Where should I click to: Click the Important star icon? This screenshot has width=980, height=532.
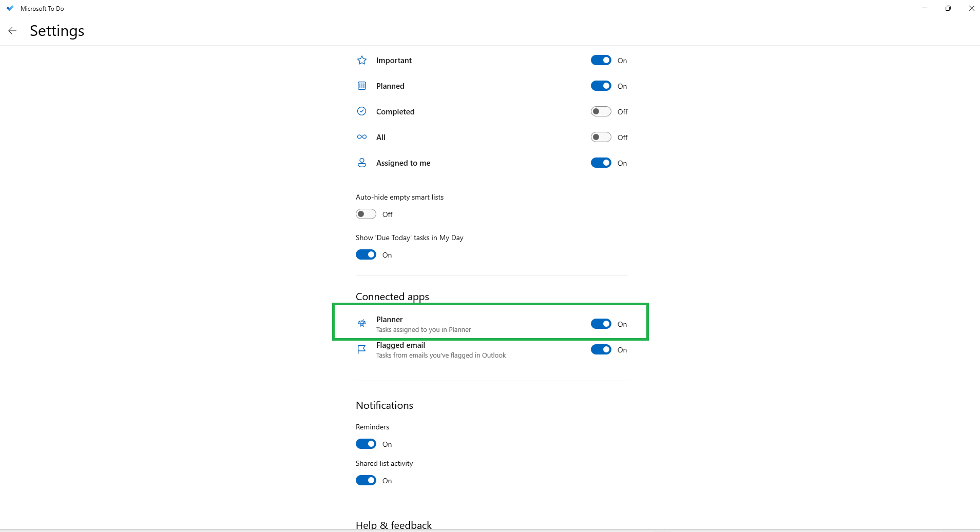pos(362,60)
